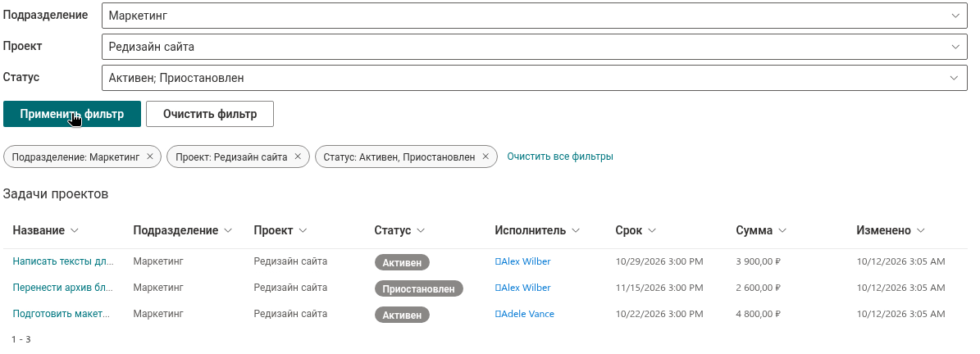
Task: Open the task Подготовить макет...
Action: (62, 314)
